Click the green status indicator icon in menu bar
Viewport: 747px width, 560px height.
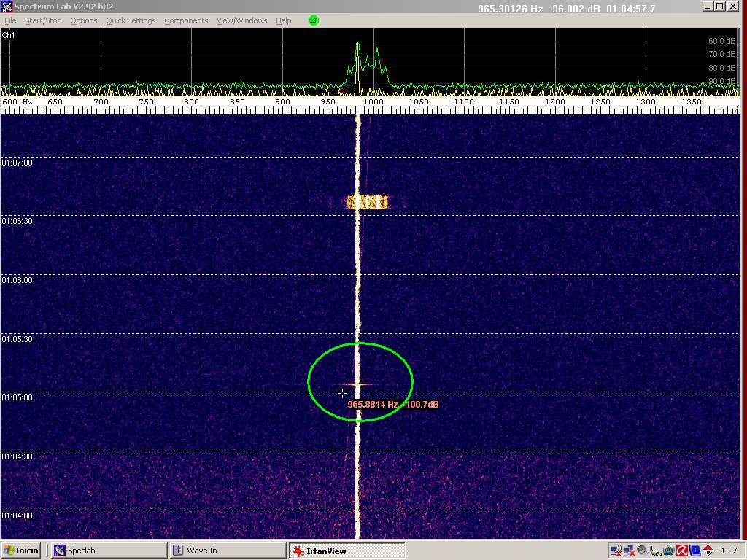[x=314, y=20]
